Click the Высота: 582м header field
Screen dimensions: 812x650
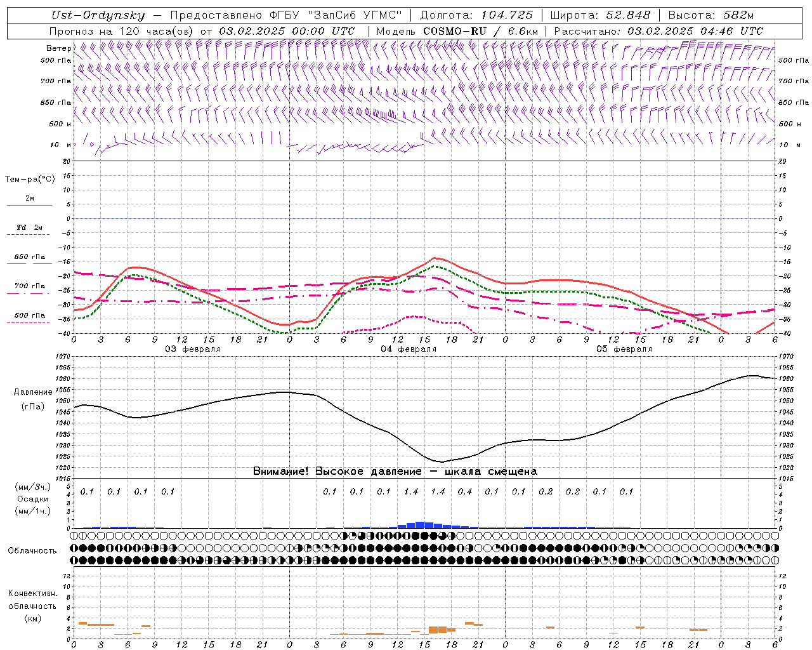coord(711,15)
